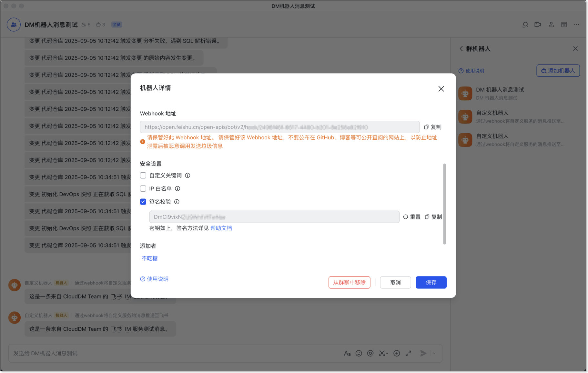The image size is (588, 373).
Task: Click info icon next to 自定义关键词
Action: (188, 176)
